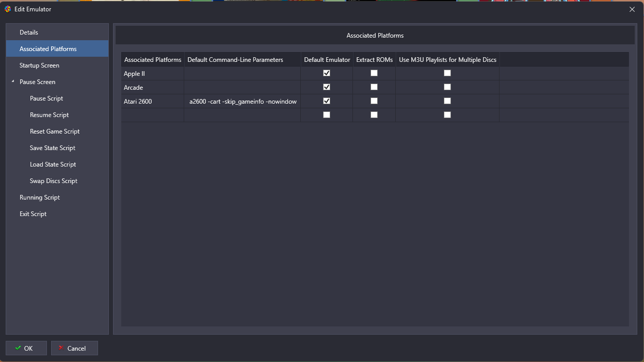The image size is (644, 362).
Task: Check Extract ROMs in the empty new row
Action: [374, 115]
